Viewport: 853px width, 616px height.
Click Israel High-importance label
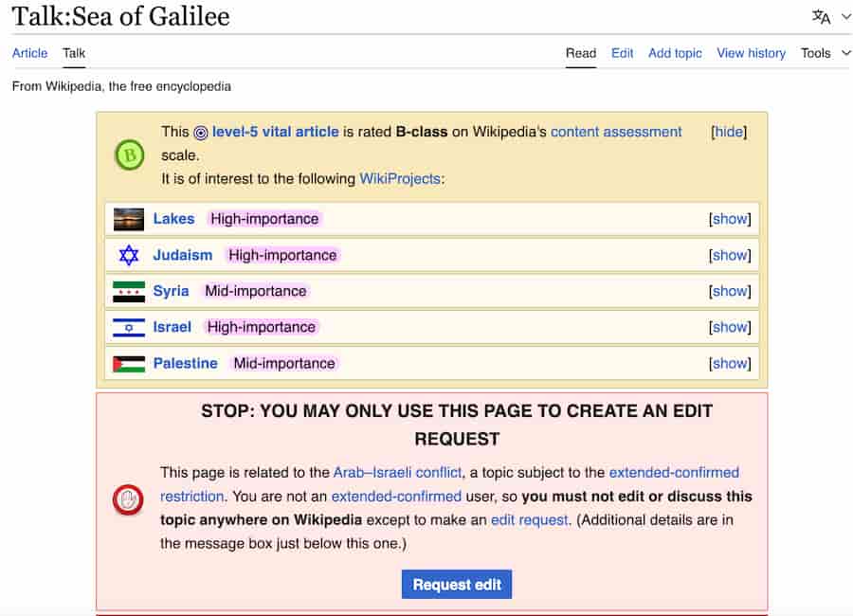262,327
